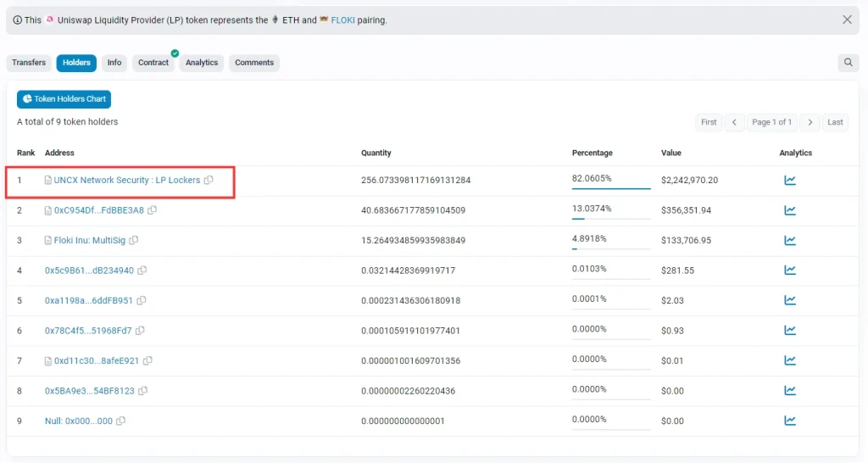Switch to the Transfers tab
Viewport: 868px width, 463px height.
tap(29, 63)
